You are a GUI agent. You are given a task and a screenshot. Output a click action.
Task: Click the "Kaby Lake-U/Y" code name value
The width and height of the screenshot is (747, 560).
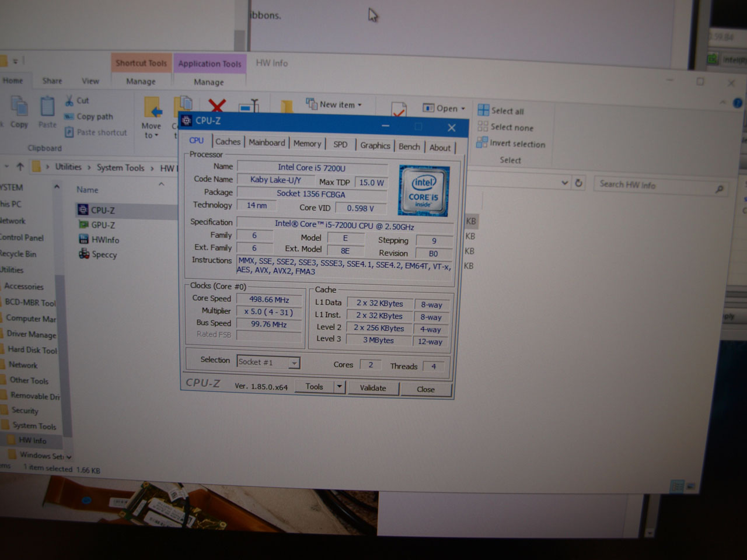[x=275, y=180]
